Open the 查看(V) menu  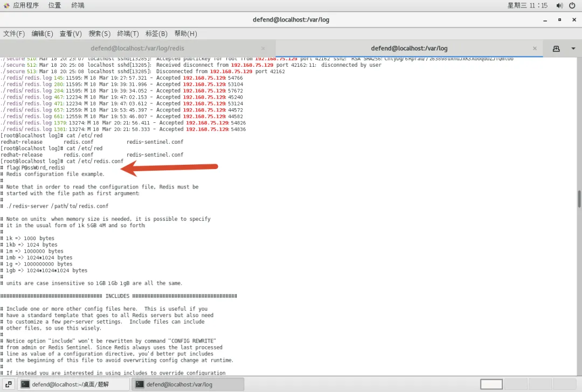point(71,34)
